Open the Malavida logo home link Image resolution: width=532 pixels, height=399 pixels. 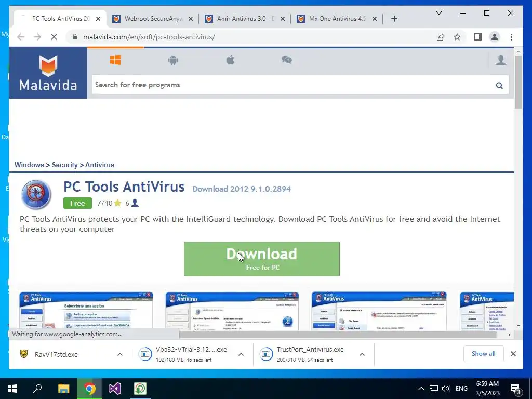(x=48, y=73)
